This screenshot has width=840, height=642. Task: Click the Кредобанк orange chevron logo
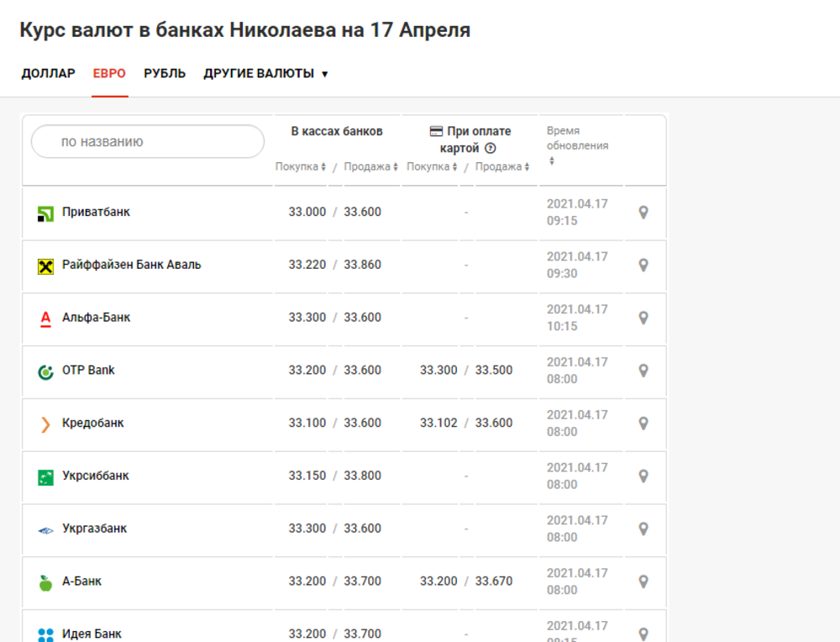click(45, 424)
